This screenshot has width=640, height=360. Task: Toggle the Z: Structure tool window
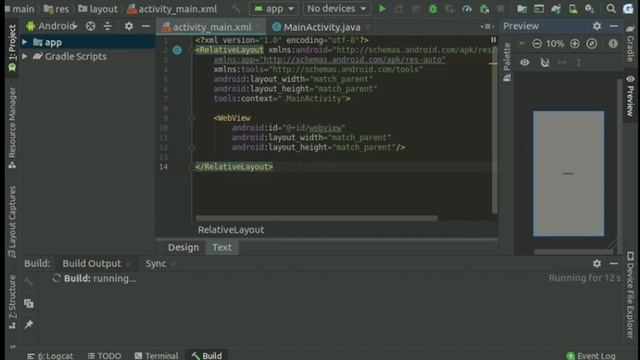pyautogui.click(x=12, y=302)
